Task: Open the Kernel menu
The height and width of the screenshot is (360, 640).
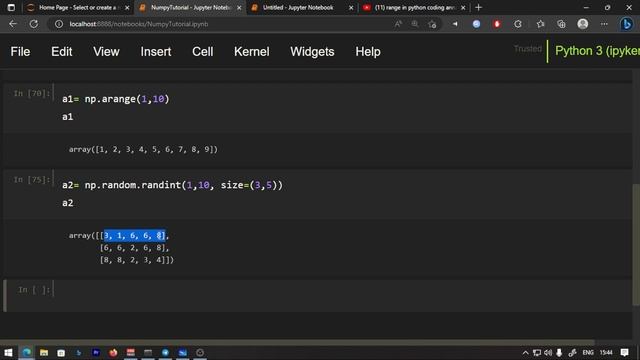Action: click(x=251, y=52)
